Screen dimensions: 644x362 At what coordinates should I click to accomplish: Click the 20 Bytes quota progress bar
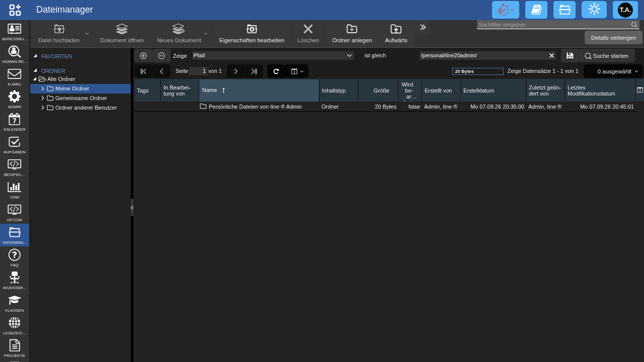tap(478, 71)
